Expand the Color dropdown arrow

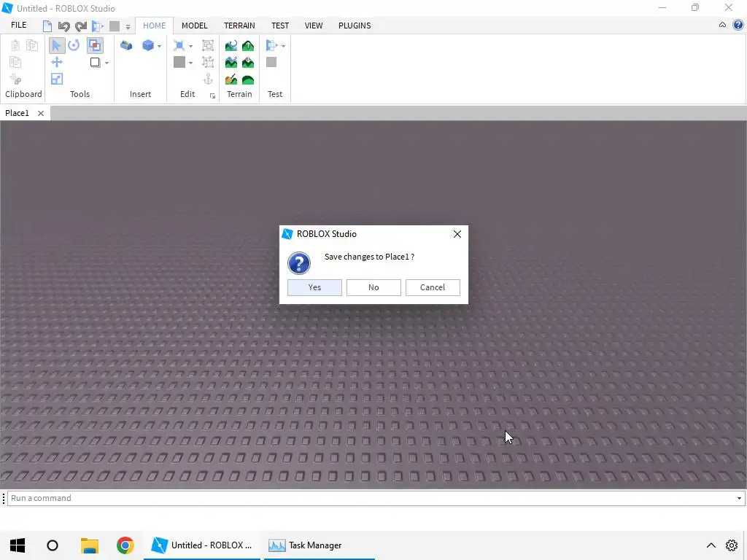pos(190,63)
